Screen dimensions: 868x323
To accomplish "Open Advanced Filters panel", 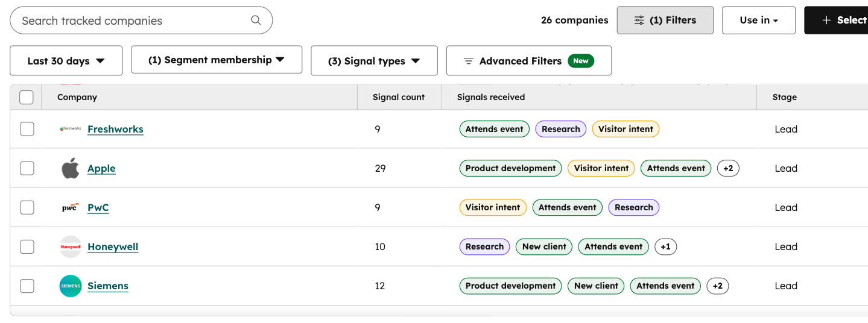I will tap(528, 61).
